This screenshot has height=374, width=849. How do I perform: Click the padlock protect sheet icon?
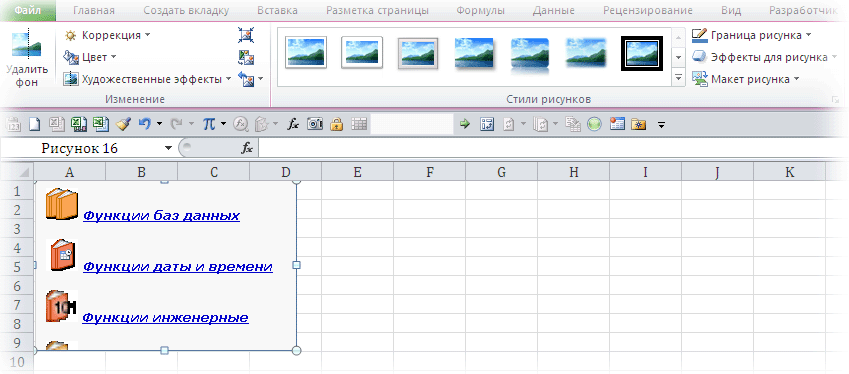click(x=337, y=124)
